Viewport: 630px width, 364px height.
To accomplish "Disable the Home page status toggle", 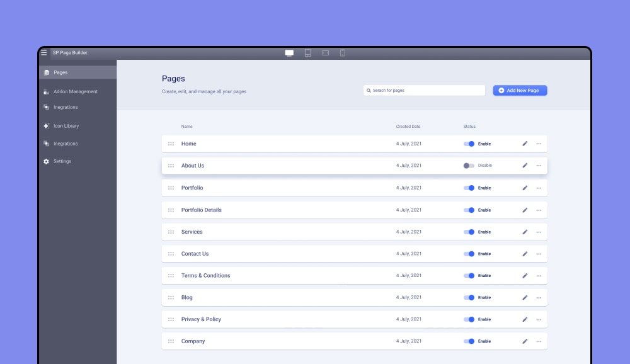I will [469, 144].
